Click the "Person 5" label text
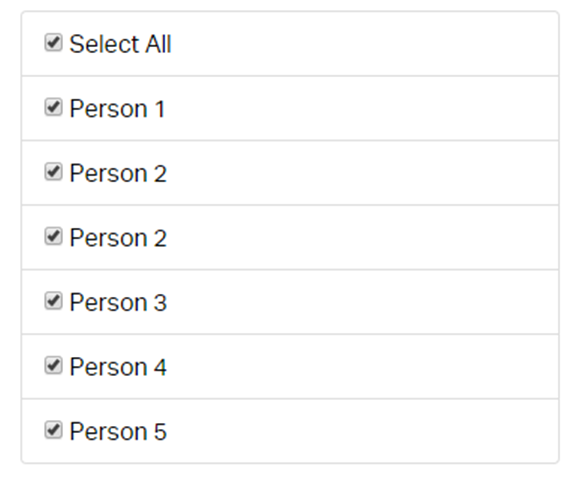582x480 pixels. tap(118, 432)
